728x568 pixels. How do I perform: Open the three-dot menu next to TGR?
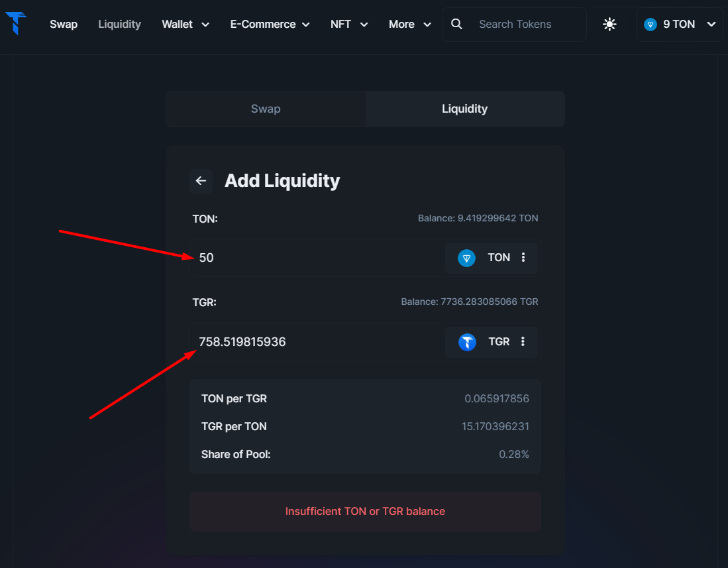[x=523, y=341]
